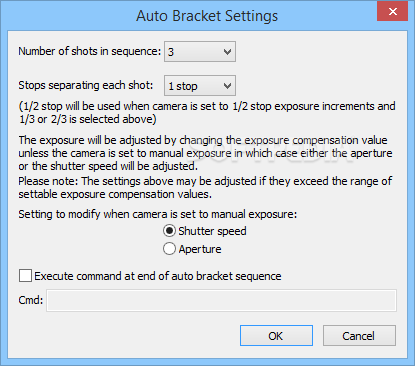Click the Auto Bracket Settings title bar
The image size is (415, 366).
pos(207,16)
